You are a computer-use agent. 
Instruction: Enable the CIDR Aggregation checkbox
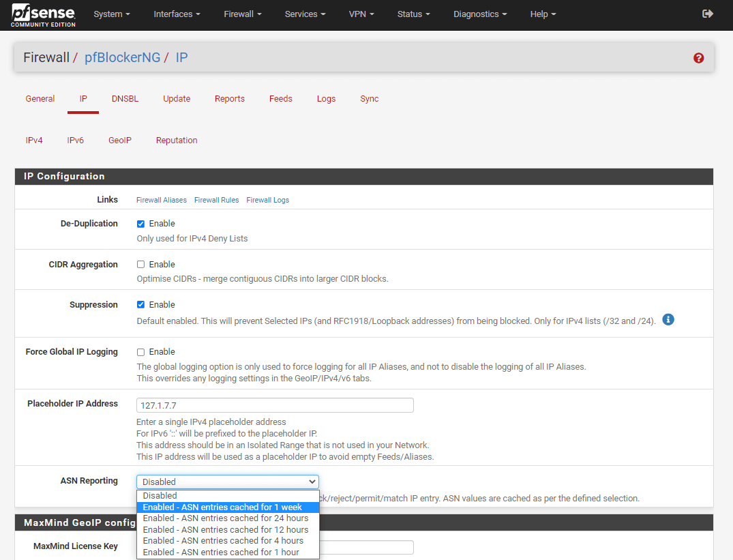click(x=140, y=265)
